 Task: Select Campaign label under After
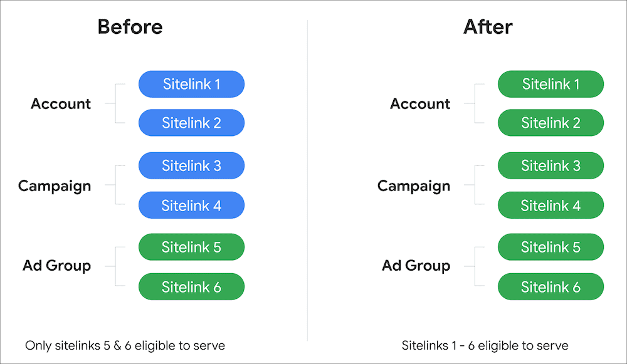[414, 186]
